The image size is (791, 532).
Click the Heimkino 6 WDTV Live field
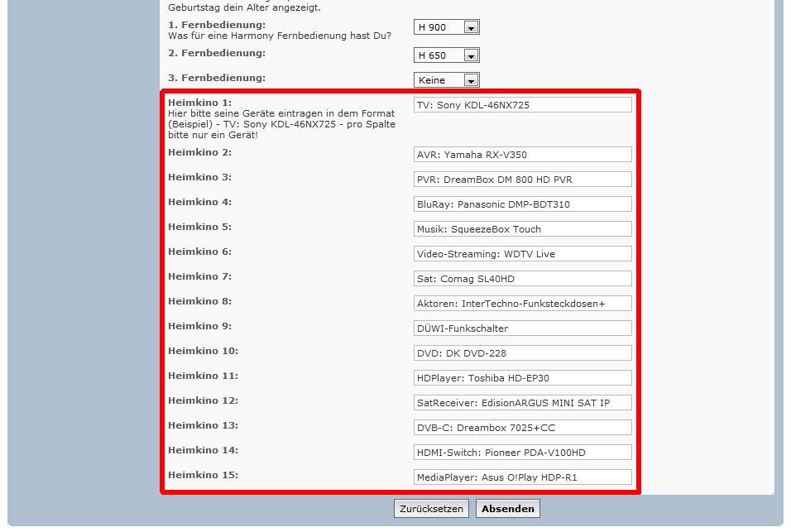(523, 254)
